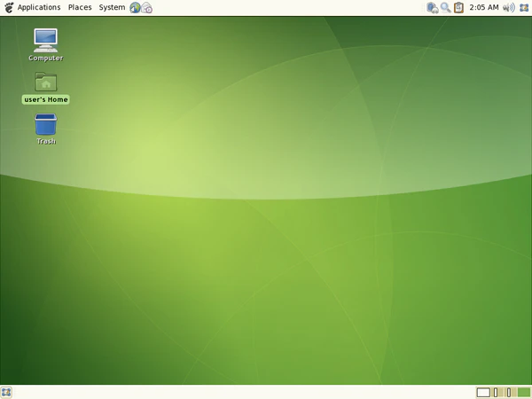Open the volume control speaker icon

[509, 7]
